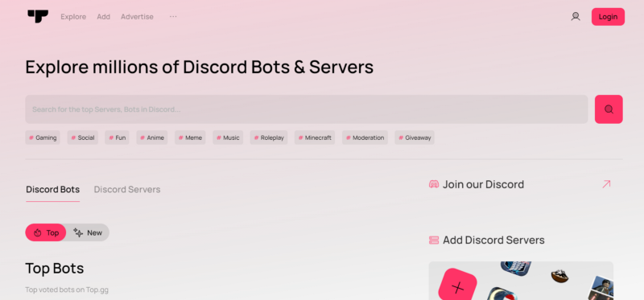Switch to the Discord Bots tab
This screenshot has width=644, height=300.
pyautogui.click(x=52, y=190)
